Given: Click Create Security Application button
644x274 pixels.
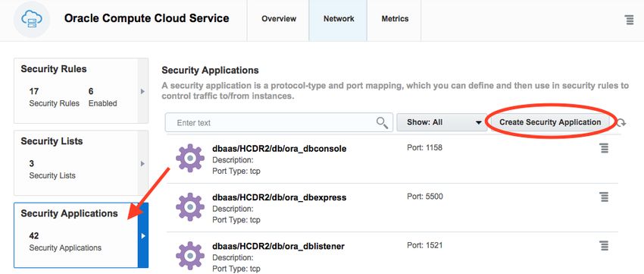Looking at the screenshot, I should click(550, 122).
